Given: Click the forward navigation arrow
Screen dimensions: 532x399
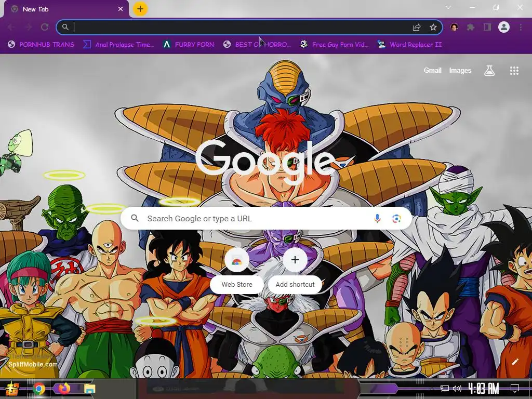Looking at the screenshot, I should (28, 27).
